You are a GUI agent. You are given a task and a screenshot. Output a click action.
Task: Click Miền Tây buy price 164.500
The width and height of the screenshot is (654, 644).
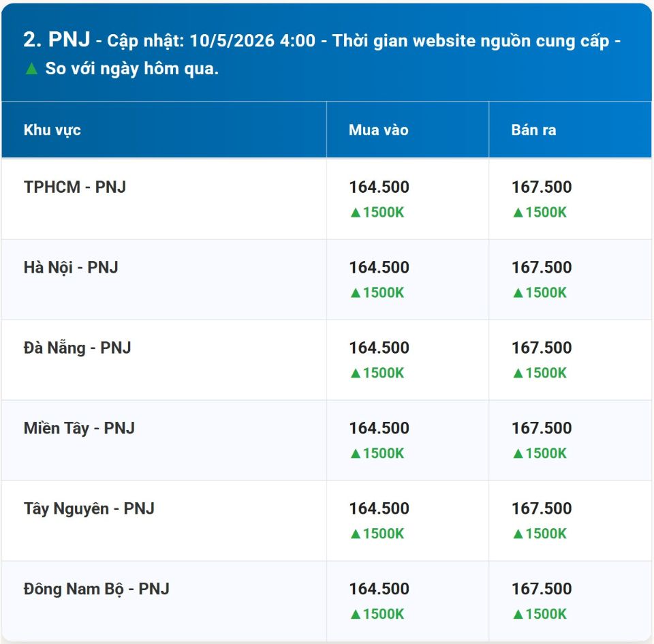(x=379, y=429)
